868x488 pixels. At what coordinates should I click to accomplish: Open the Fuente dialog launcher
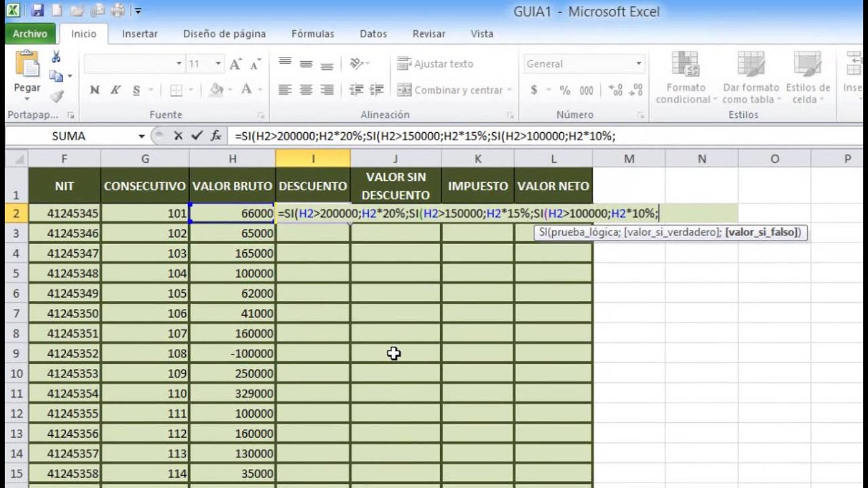point(261,115)
